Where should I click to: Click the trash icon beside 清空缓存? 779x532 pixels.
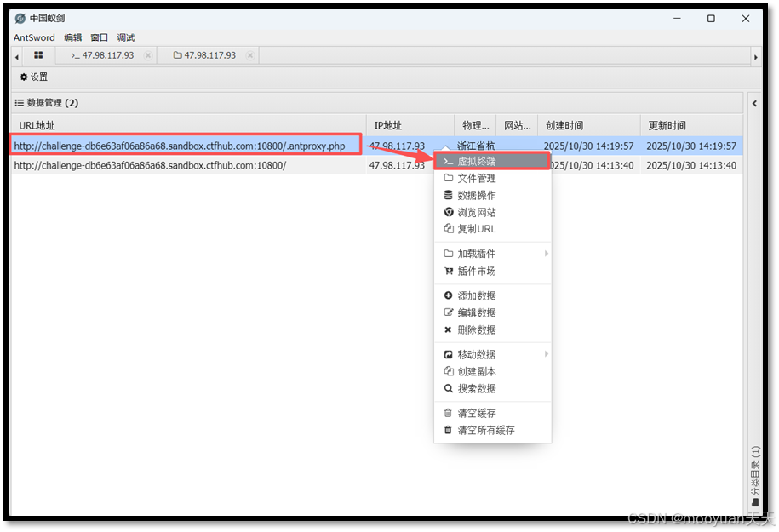pos(448,413)
